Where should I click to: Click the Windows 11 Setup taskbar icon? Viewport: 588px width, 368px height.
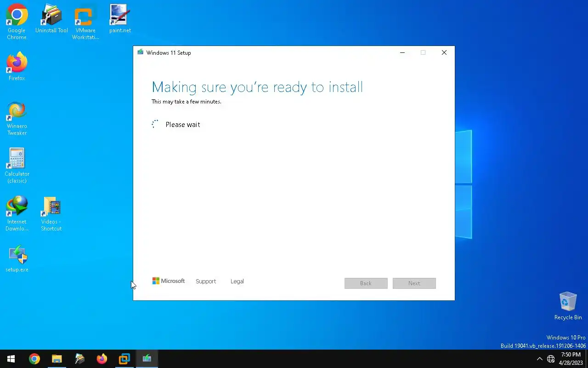147,359
